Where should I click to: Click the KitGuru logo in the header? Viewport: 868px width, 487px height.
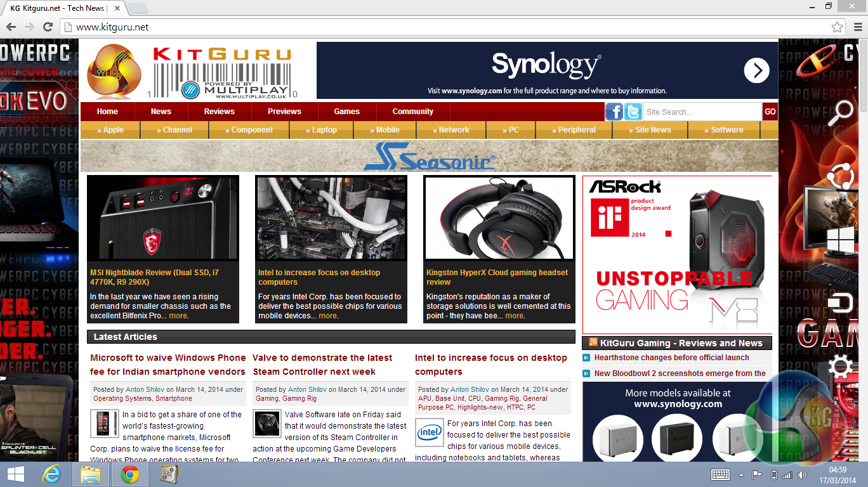click(x=193, y=70)
